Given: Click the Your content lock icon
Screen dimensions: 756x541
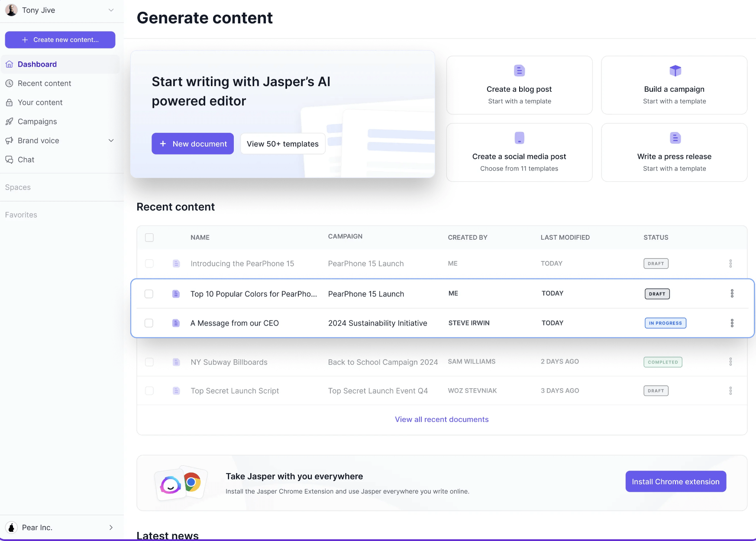Looking at the screenshot, I should click(9, 103).
